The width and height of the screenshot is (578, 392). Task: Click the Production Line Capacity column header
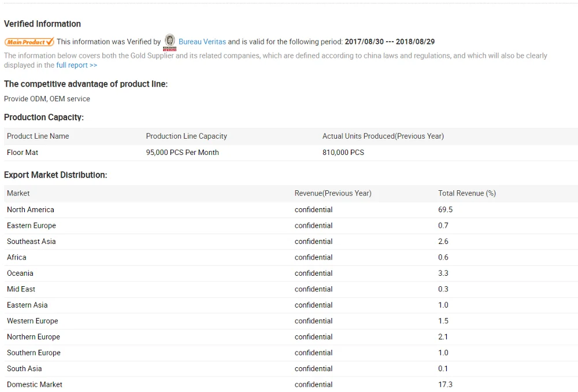(186, 136)
